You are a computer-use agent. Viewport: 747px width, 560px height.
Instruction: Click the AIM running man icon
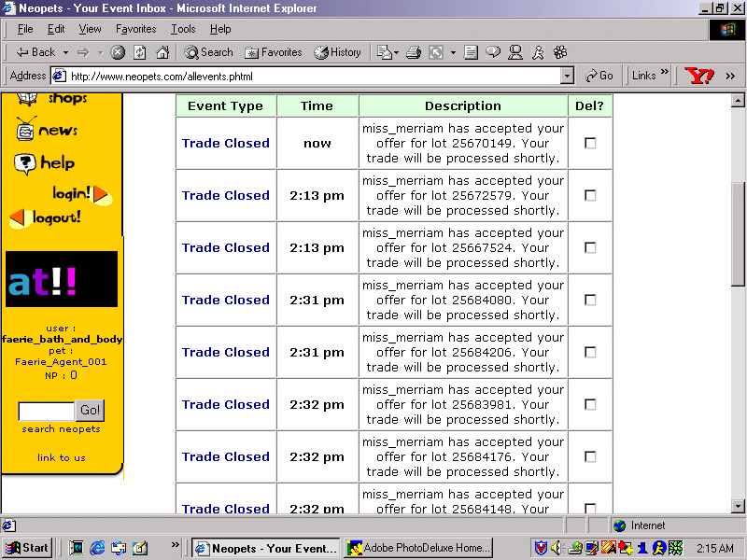click(x=538, y=52)
